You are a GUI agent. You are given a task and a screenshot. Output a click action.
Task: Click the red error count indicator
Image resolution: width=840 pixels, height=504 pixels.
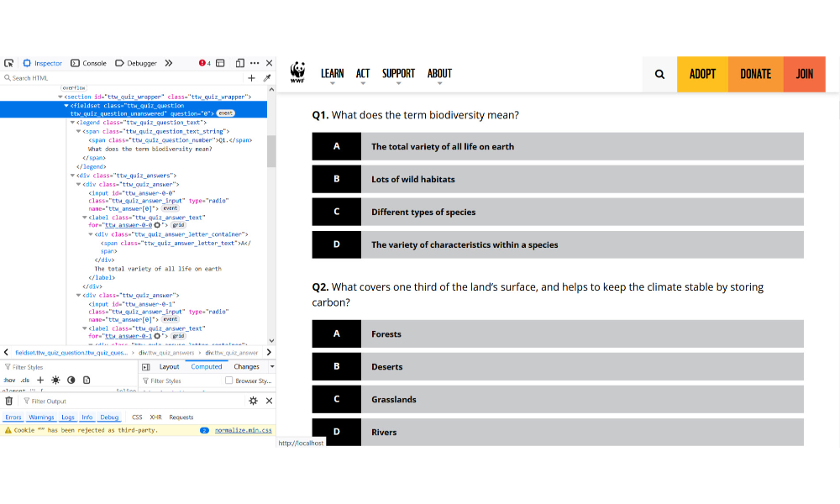click(x=205, y=63)
